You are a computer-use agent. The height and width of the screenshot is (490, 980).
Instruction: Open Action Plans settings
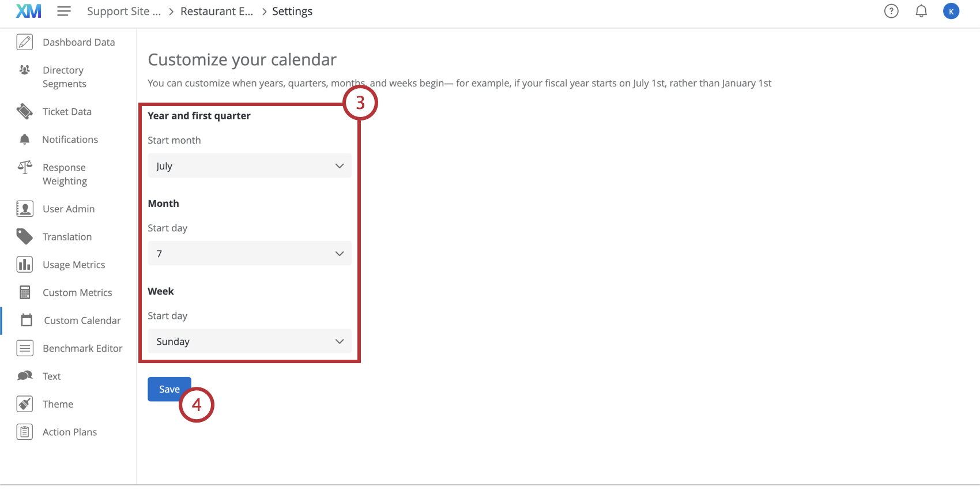tap(69, 432)
